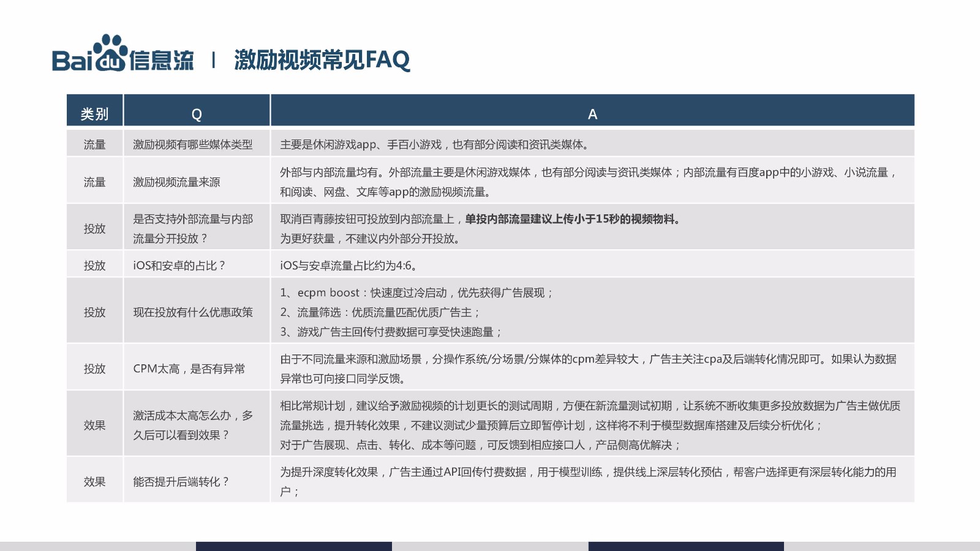Select the slide title 激励视频常见FAQ
Screen dimensions: 980x551
coord(322,60)
